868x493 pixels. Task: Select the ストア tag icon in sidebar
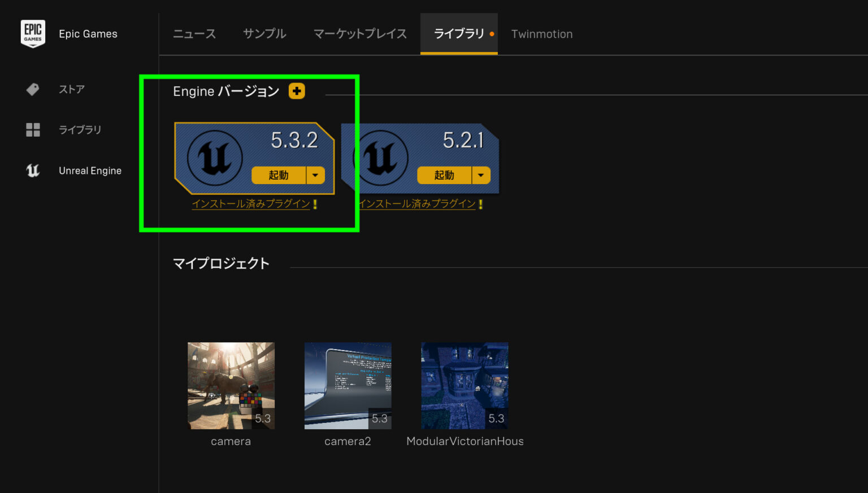click(x=32, y=89)
